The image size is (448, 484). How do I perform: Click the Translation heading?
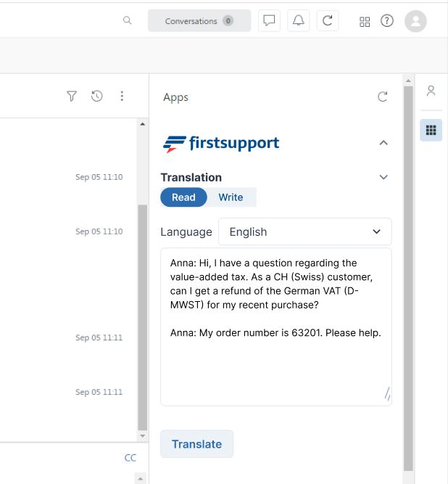tap(191, 178)
